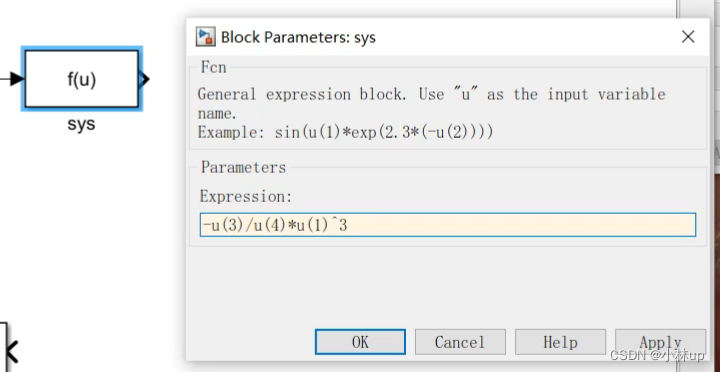Image resolution: width=720 pixels, height=372 pixels.
Task: Apply the expression changes
Action: coord(660,342)
